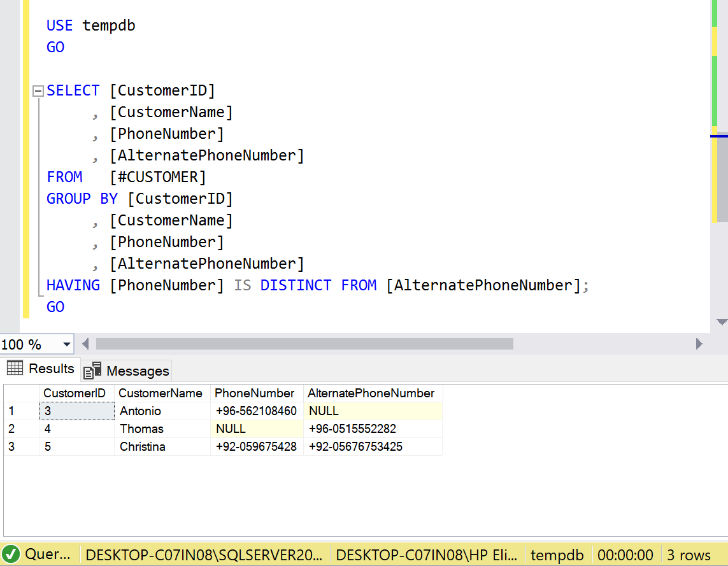Screen dimensions: 728x566
Task: Click the CustomerName column header
Action: point(160,393)
